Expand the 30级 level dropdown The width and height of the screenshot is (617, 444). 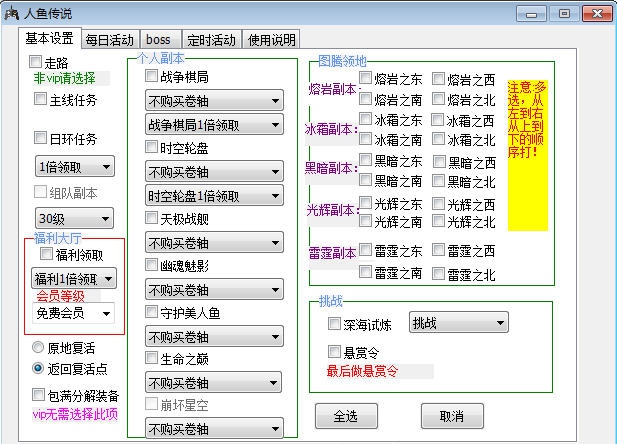click(75, 218)
